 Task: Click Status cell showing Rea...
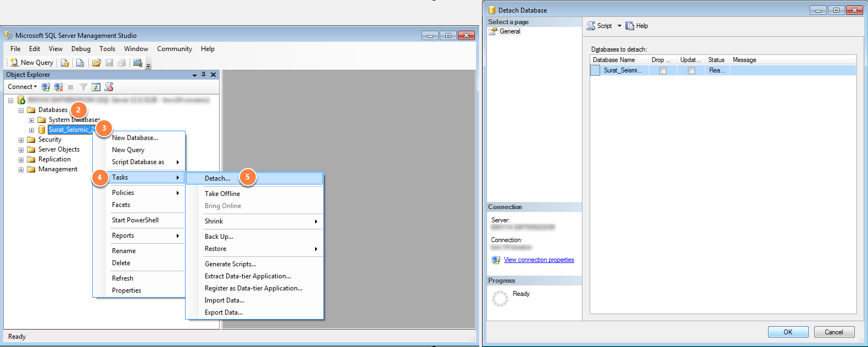tap(717, 70)
